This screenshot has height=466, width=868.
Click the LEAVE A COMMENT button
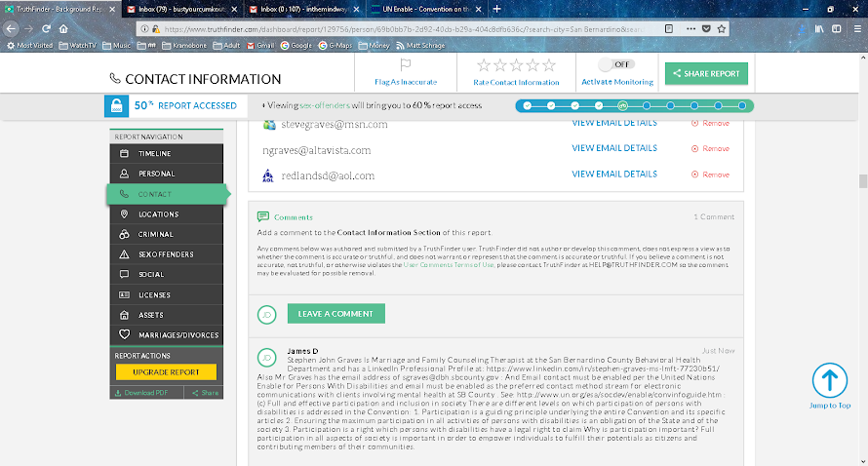(x=336, y=314)
